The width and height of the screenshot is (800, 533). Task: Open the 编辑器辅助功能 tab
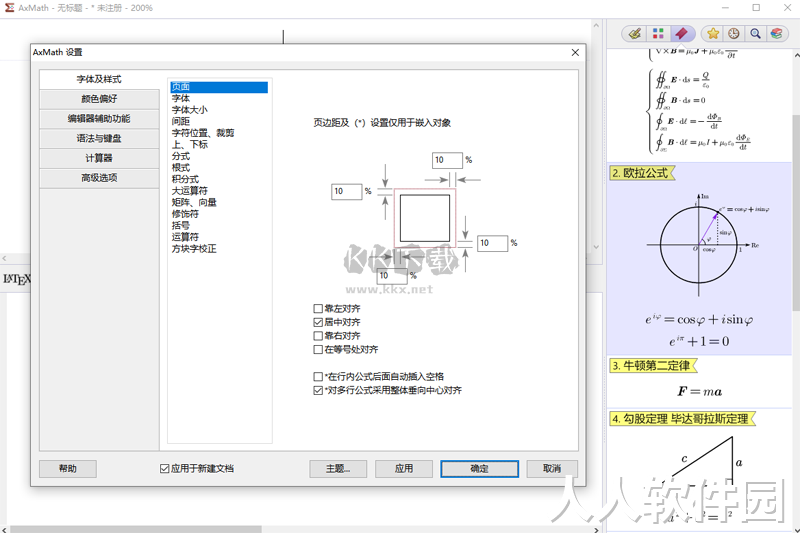click(x=99, y=119)
